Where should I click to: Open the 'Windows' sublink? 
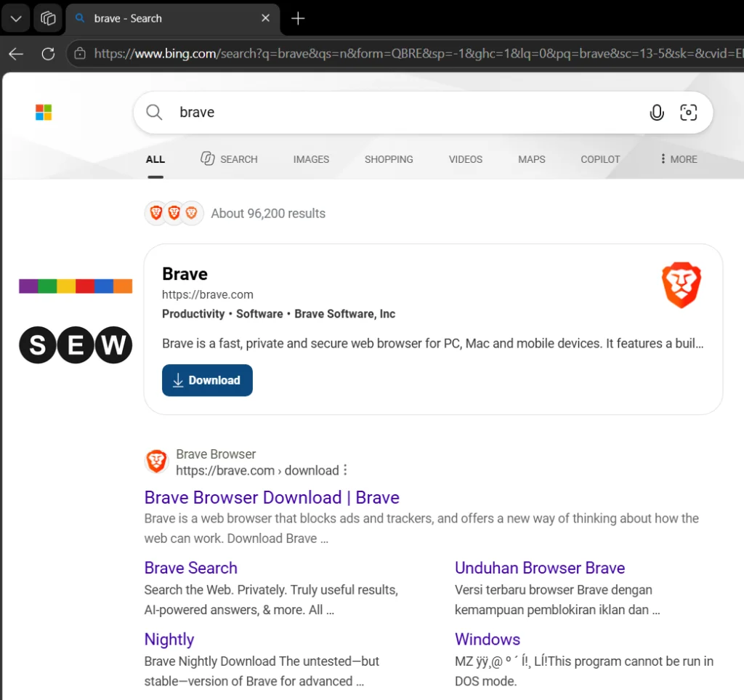click(x=488, y=639)
